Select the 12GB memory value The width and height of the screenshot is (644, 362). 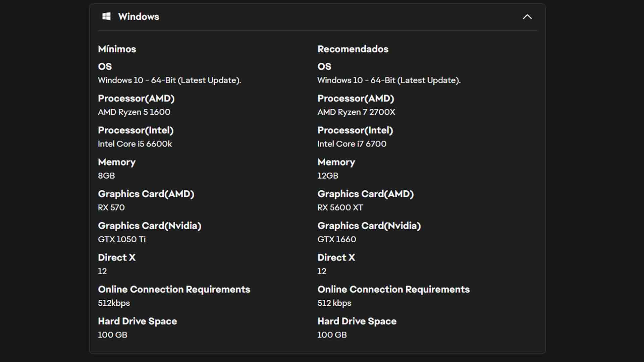click(x=328, y=176)
